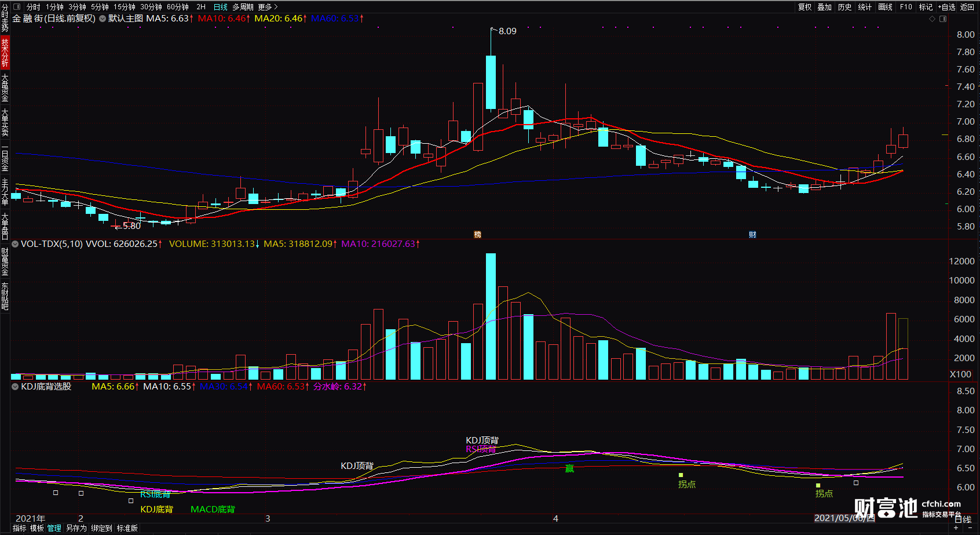Click the MA5: 6.63 main chart label
Viewport: 980px width, 535px height.
coord(170,19)
